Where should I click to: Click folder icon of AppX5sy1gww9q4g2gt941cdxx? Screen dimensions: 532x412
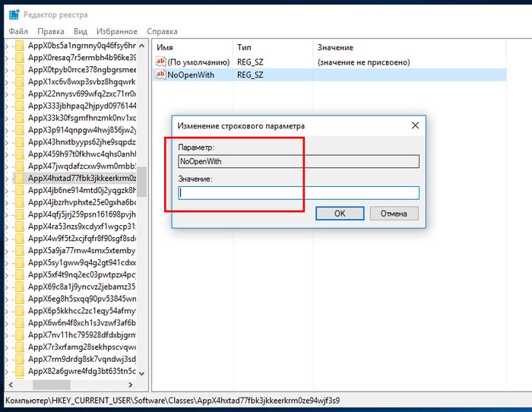pos(20,263)
